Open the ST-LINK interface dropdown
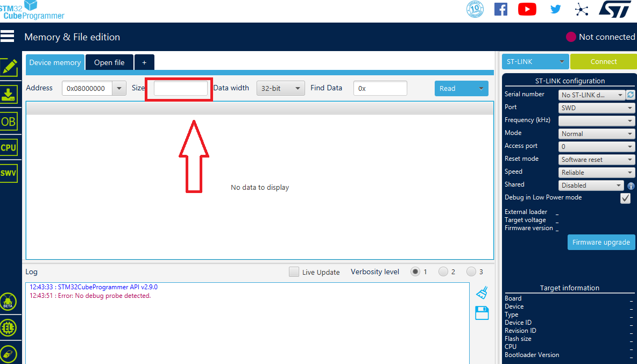 535,62
